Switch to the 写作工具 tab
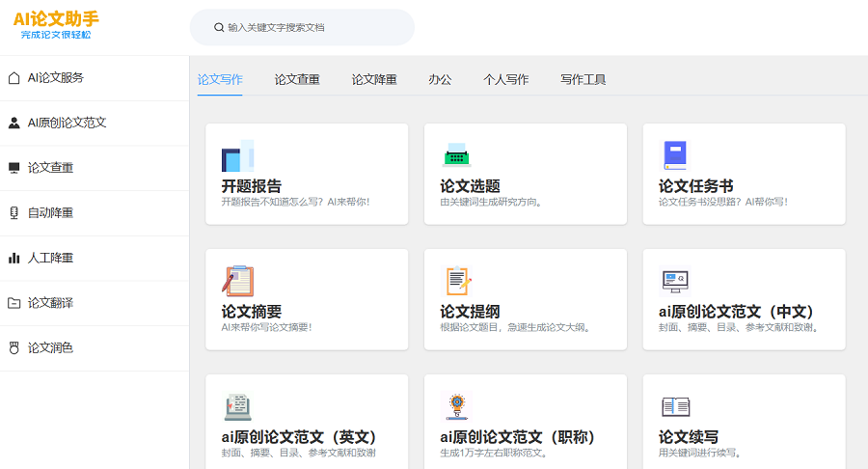The width and height of the screenshot is (868, 469). coord(583,80)
